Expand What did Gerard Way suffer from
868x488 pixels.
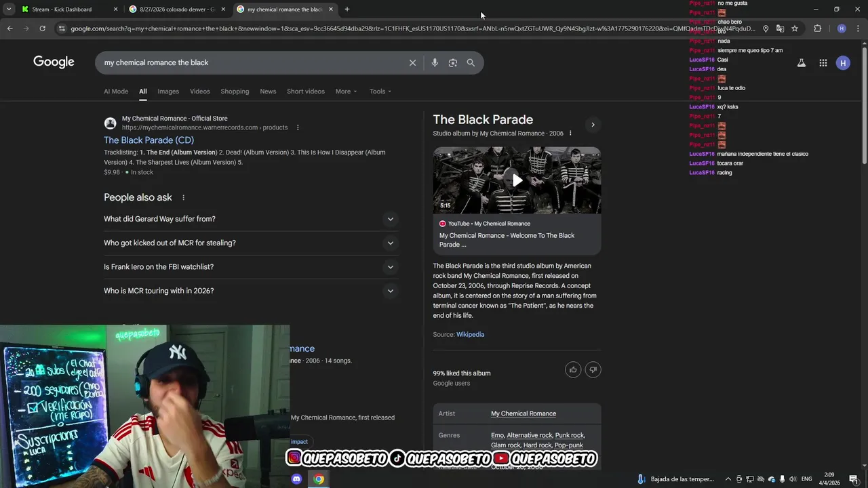251,219
